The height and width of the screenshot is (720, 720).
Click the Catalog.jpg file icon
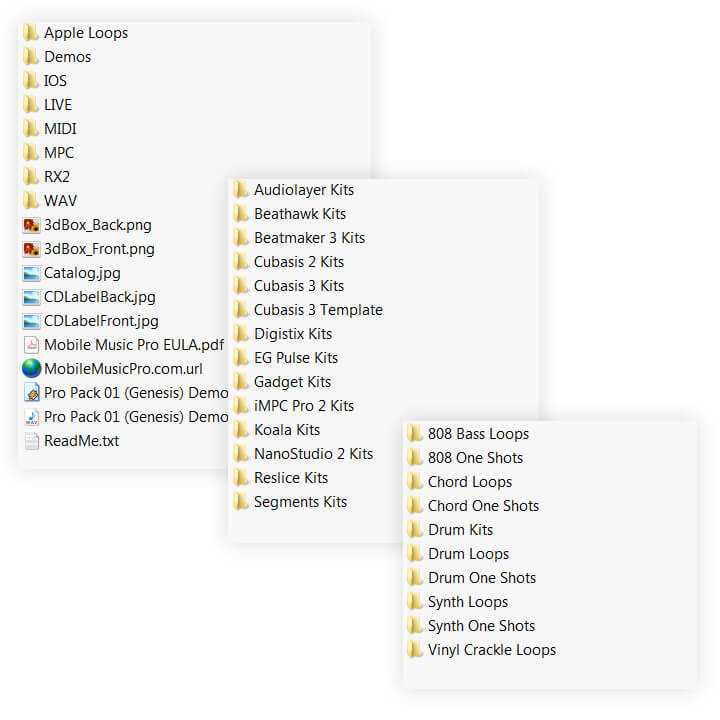click(31, 273)
